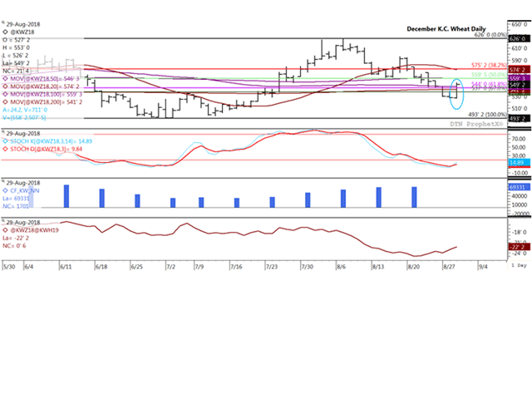Click the La= 69331 value in the CF_KW_NN pane
This screenshot has height=399, width=532.
(x=16, y=199)
